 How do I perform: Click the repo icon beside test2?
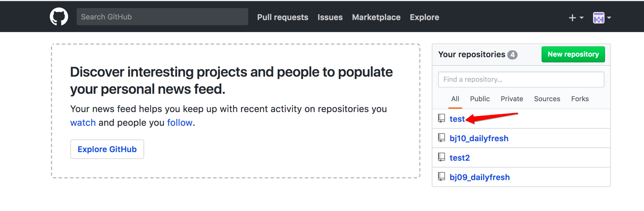[441, 157]
